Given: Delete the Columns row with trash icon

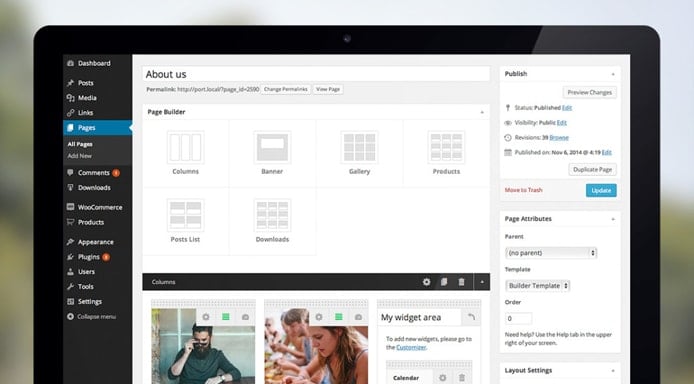Looking at the screenshot, I should pos(462,282).
